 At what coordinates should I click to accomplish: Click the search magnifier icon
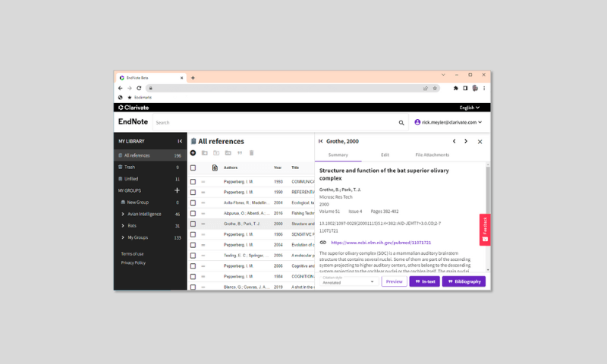point(401,123)
